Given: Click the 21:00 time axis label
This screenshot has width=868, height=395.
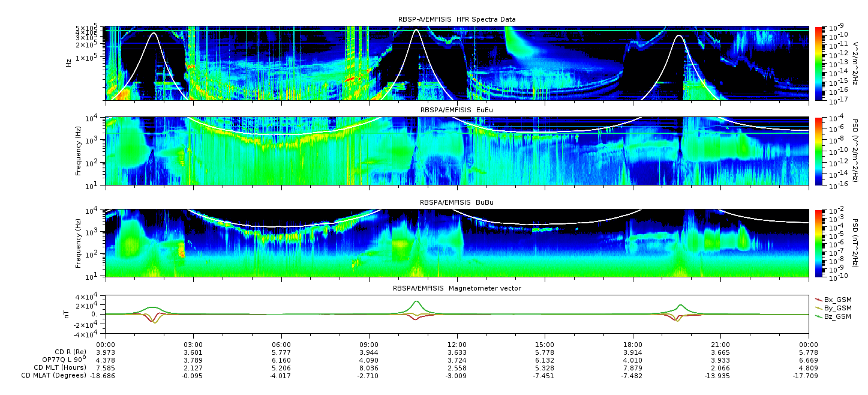Looking at the screenshot, I should point(720,345).
